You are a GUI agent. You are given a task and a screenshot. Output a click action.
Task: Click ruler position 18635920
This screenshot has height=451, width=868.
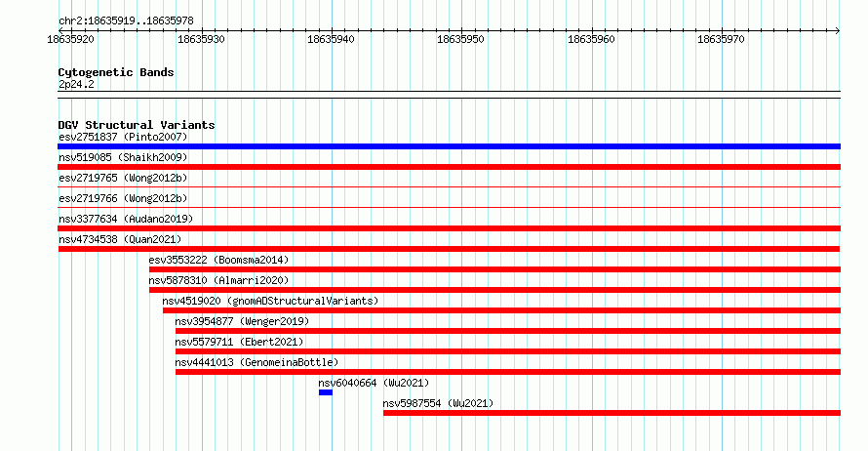(71, 39)
